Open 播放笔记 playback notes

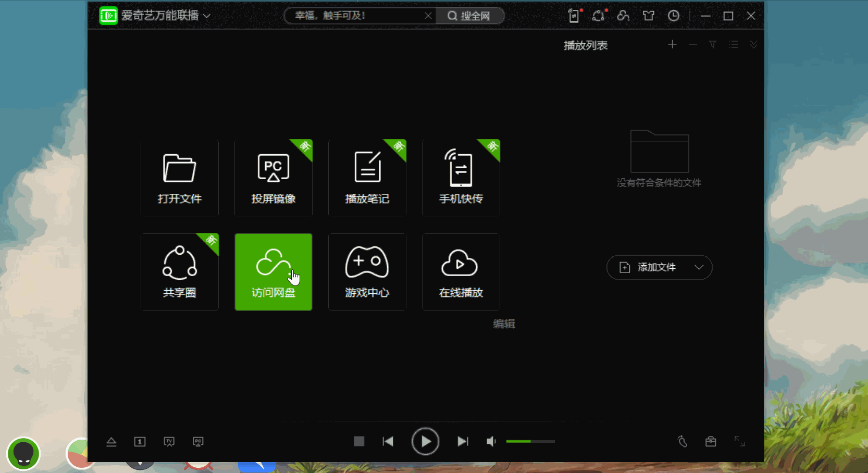point(367,178)
